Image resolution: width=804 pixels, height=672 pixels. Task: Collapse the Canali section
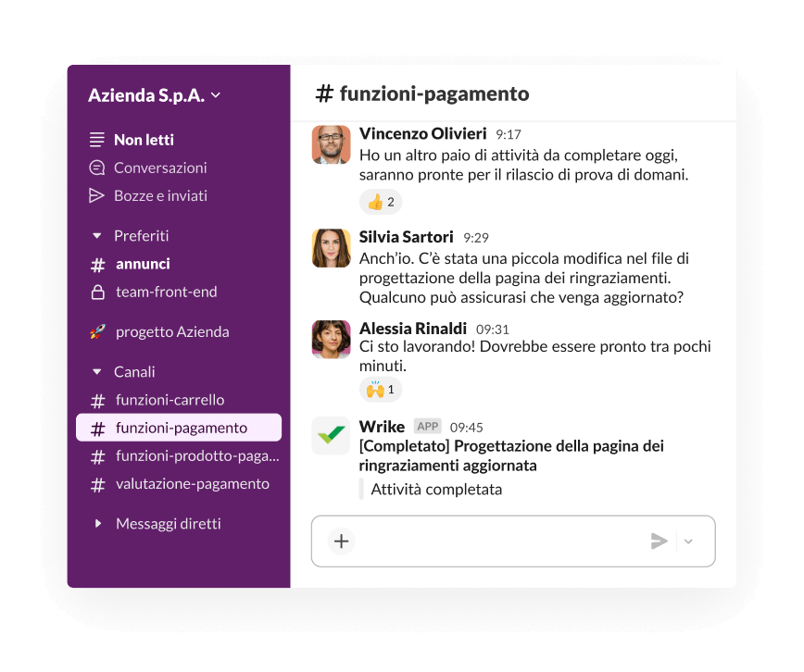96,372
